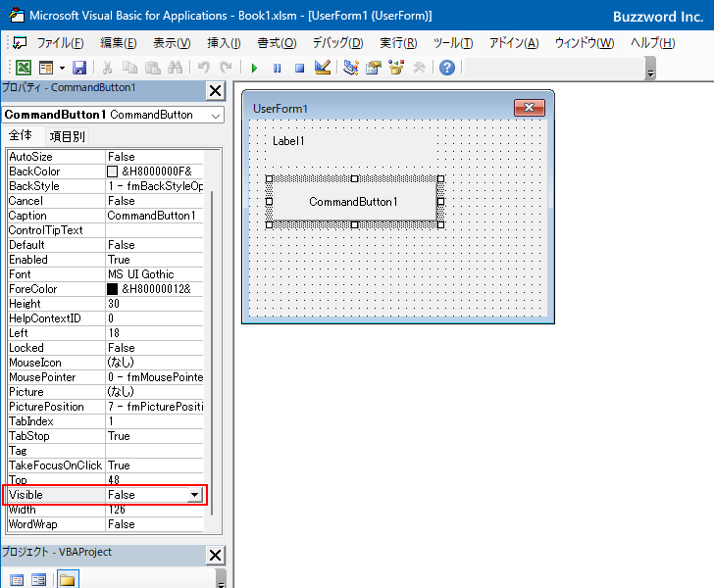Click the blue Help question icon
Image resolution: width=714 pixels, height=588 pixels.
[447, 68]
